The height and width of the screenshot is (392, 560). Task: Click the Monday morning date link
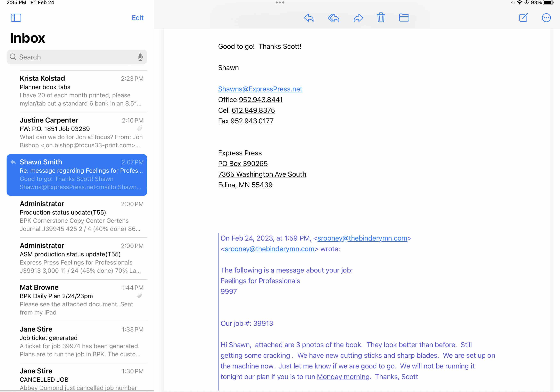pyautogui.click(x=343, y=377)
